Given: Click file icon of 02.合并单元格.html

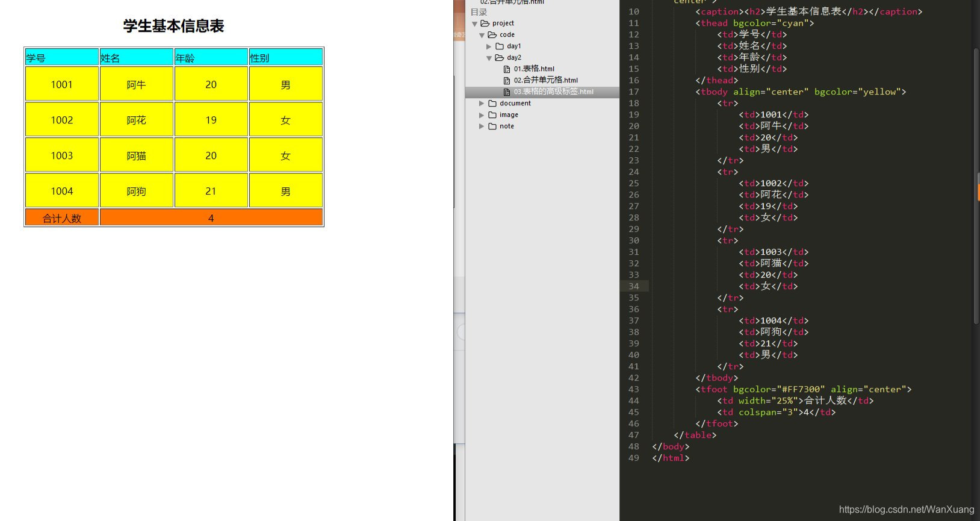Looking at the screenshot, I should (x=507, y=81).
